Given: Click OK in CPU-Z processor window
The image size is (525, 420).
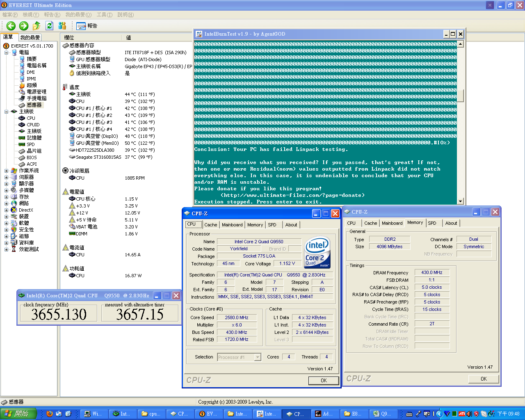Looking at the screenshot, I should pos(324,381).
